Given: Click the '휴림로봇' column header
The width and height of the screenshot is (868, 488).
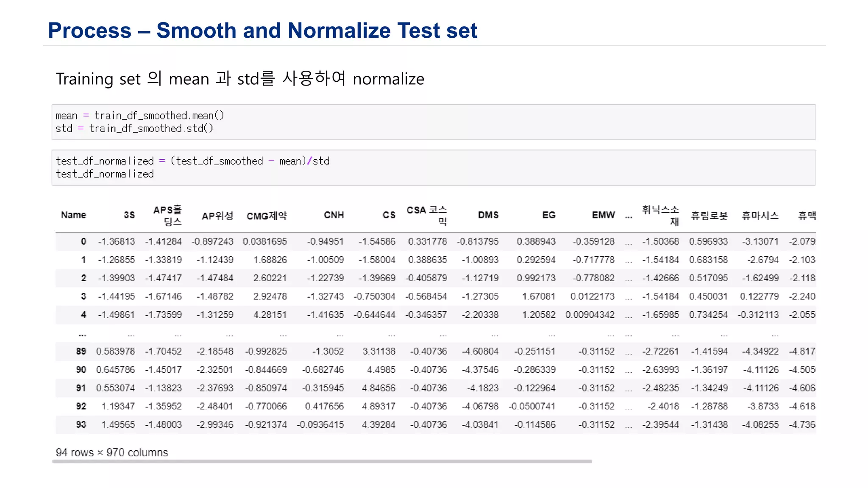Looking at the screenshot, I should pos(709,216).
